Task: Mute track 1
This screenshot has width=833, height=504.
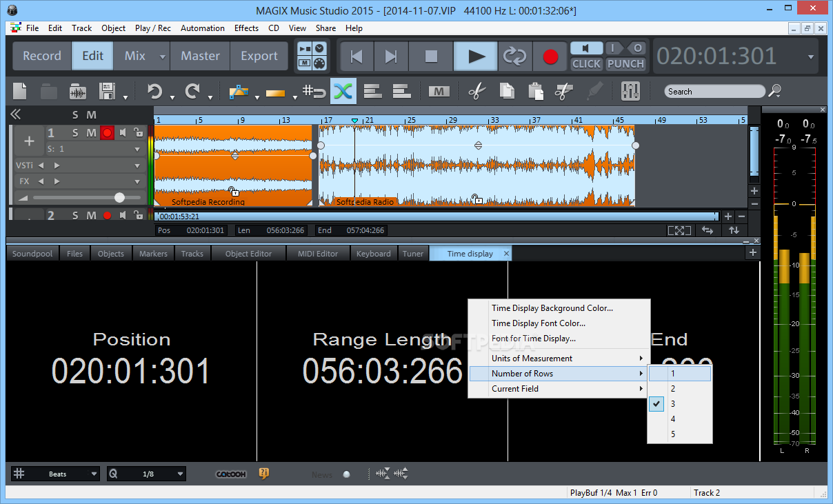Action: point(92,132)
